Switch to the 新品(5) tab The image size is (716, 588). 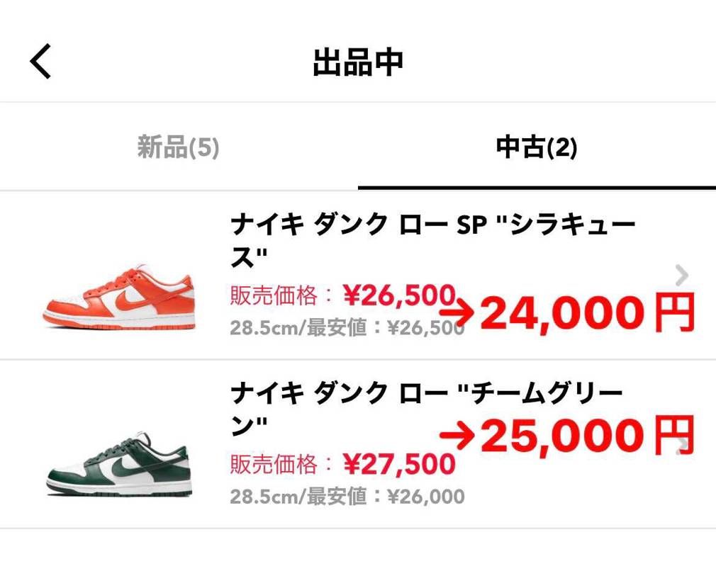[178, 148]
